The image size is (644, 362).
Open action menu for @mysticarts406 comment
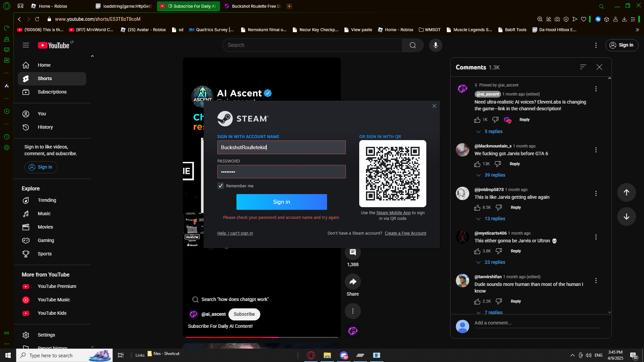coord(596,237)
